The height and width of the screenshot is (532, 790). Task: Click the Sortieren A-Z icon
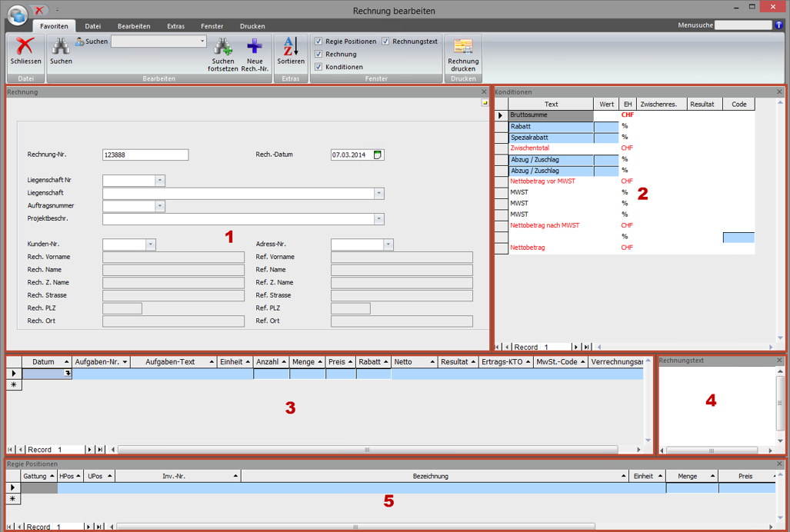pos(291,48)
